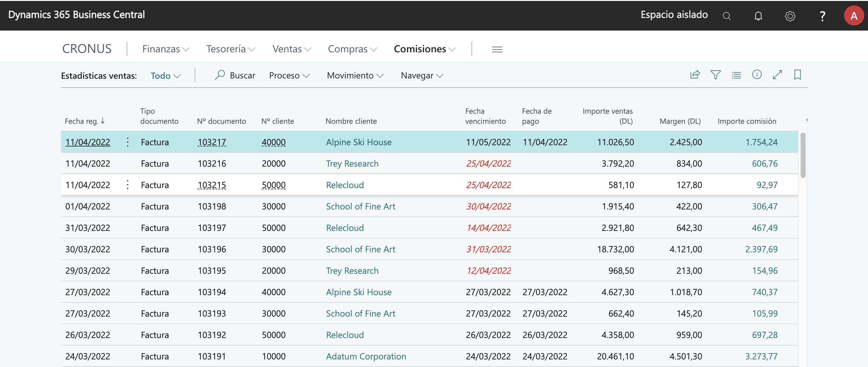Open commission amount 3.273,77
This screenshot has height=367, width=868.
(x=761, y=356)
